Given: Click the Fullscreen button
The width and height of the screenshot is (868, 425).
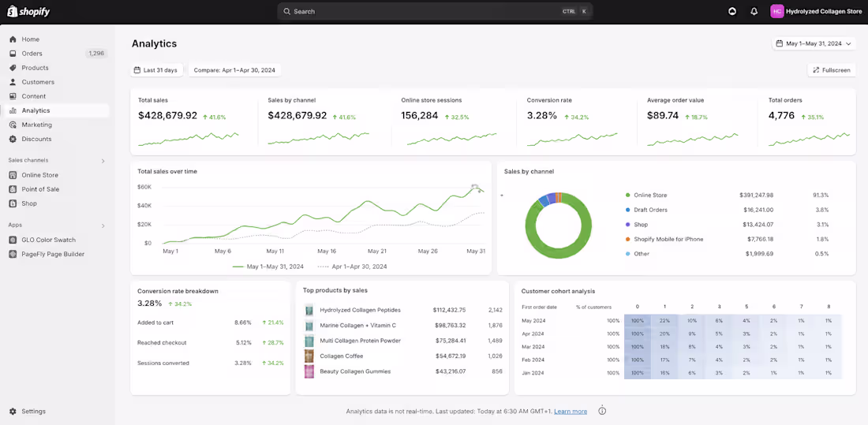Looking at the screenshot, I should [832, 70].
